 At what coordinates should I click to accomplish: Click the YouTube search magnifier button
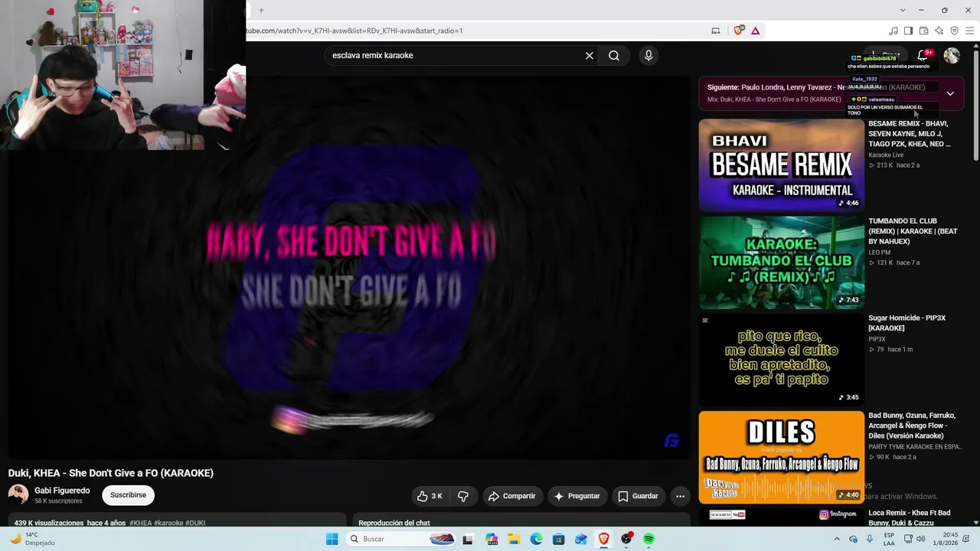614,56
